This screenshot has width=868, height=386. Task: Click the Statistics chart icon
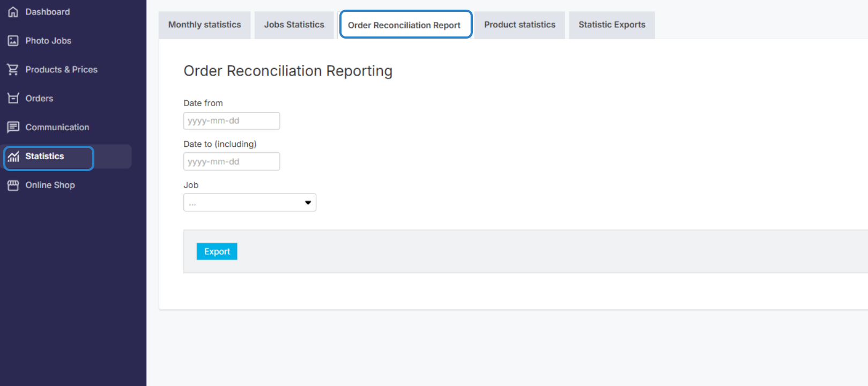click(13, 157)
